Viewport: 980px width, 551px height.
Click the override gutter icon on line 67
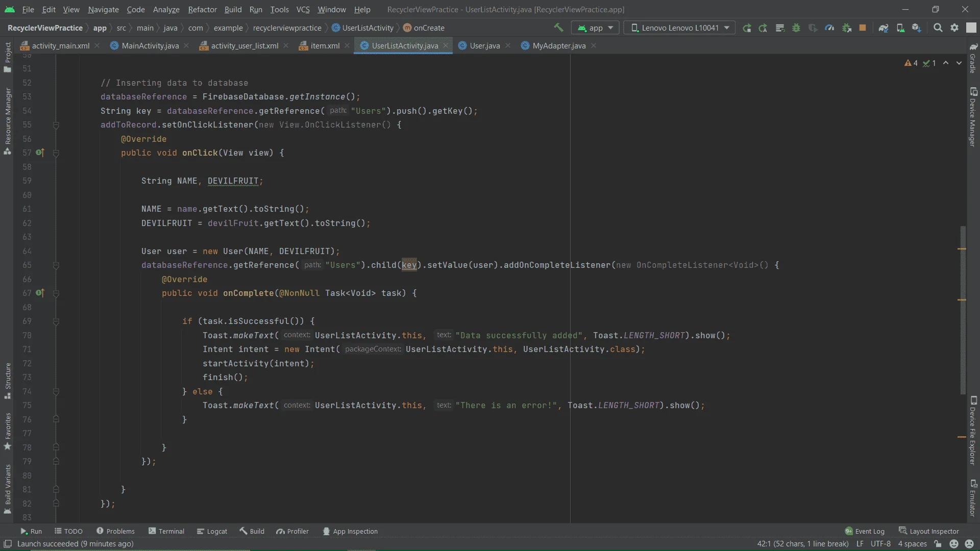[x=40, y=293]
